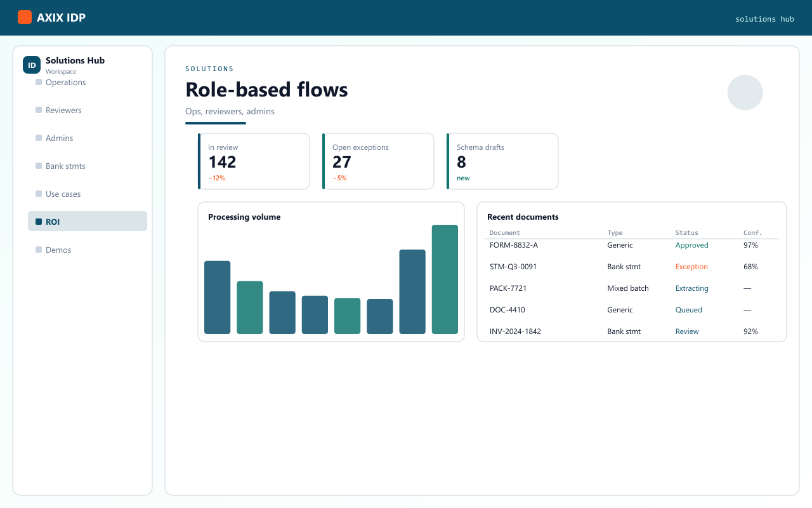812x508 pixels.
Task: Open the Demos section
Action: [x=88, y=250]
